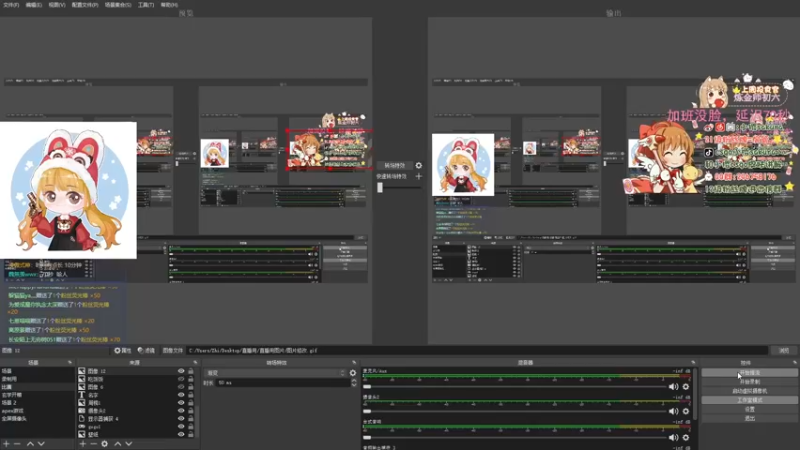Screen dimensions: 800x450
Task: Adjust the 麦克风/Aux volume slider
Action: [x=514, y=387]
